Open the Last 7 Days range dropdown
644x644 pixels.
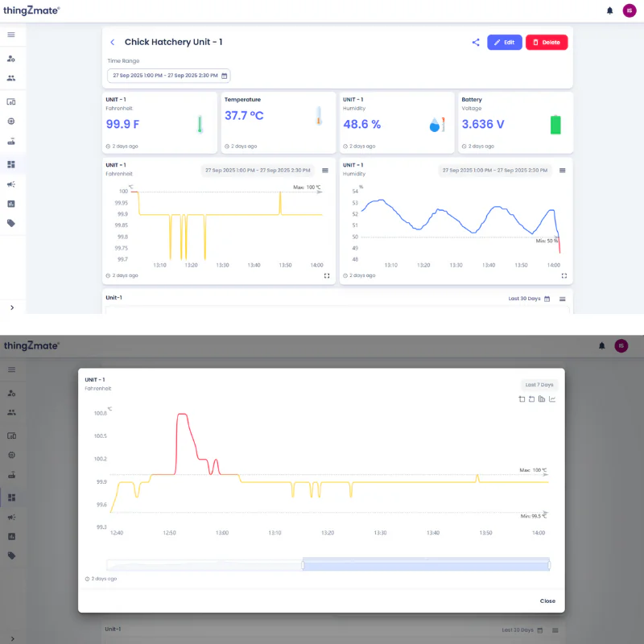tap(539, 385)
